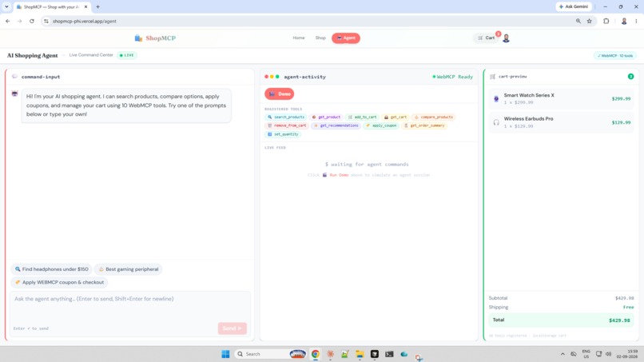Open the Home page
The image size is (644, 362).
tap(299, 38)
